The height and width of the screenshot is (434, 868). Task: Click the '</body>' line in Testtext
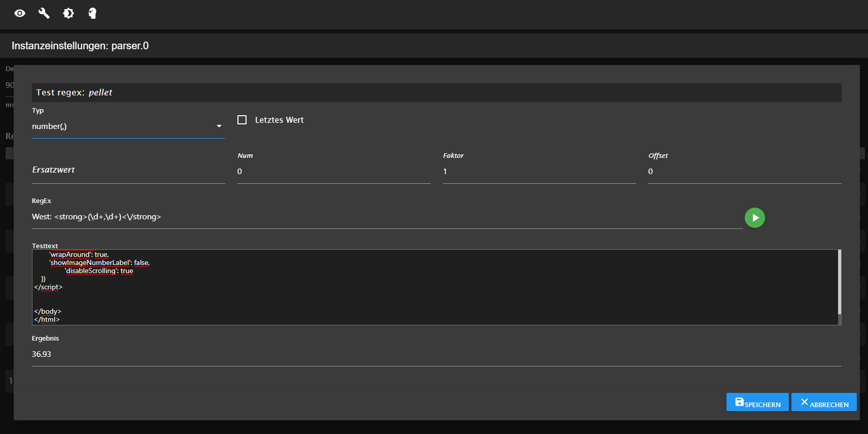48,312
